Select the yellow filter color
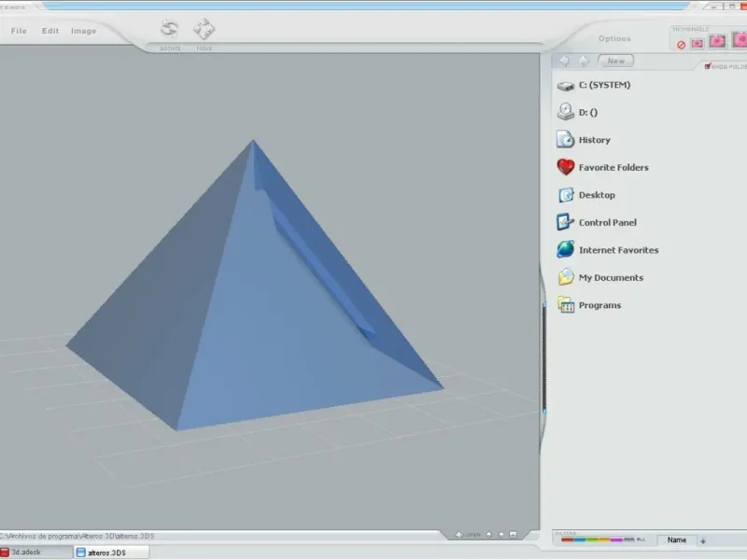The width and height of the screenshot is (747, 560). (604, 539)
